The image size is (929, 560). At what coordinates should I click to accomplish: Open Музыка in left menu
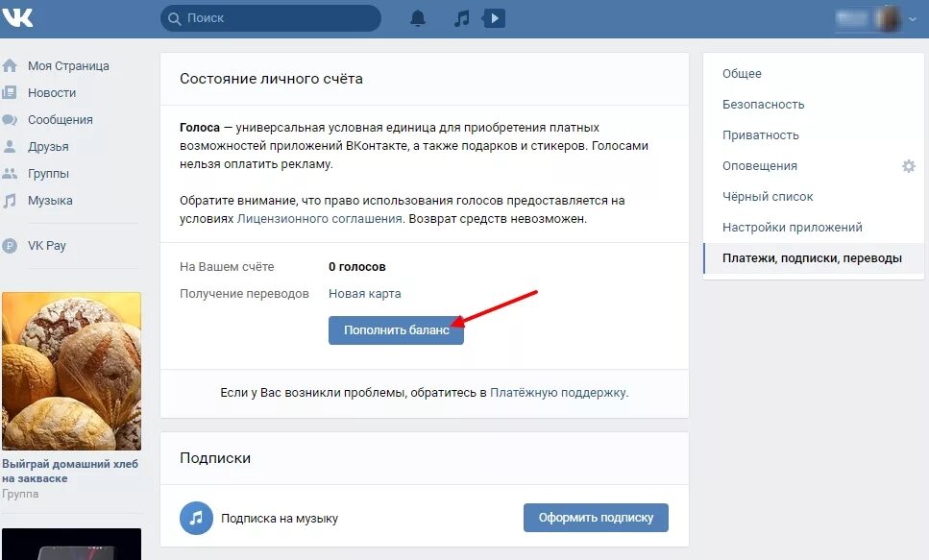[50, 201]
